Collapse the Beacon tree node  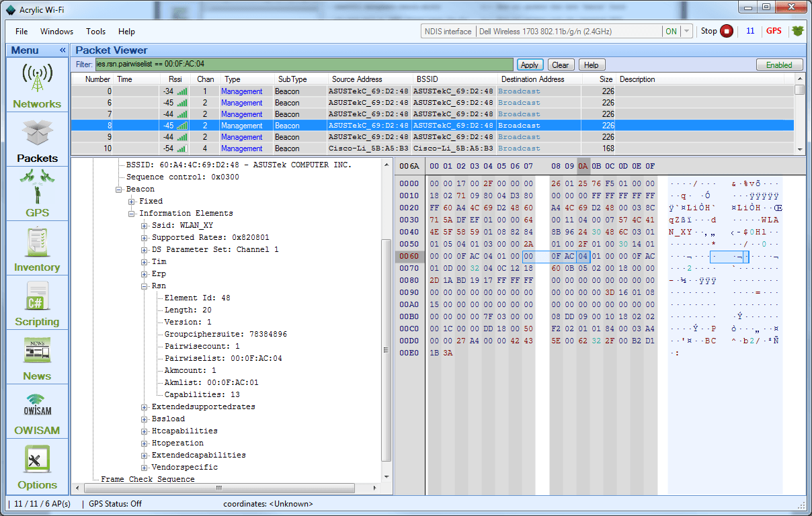click(119, 189)
